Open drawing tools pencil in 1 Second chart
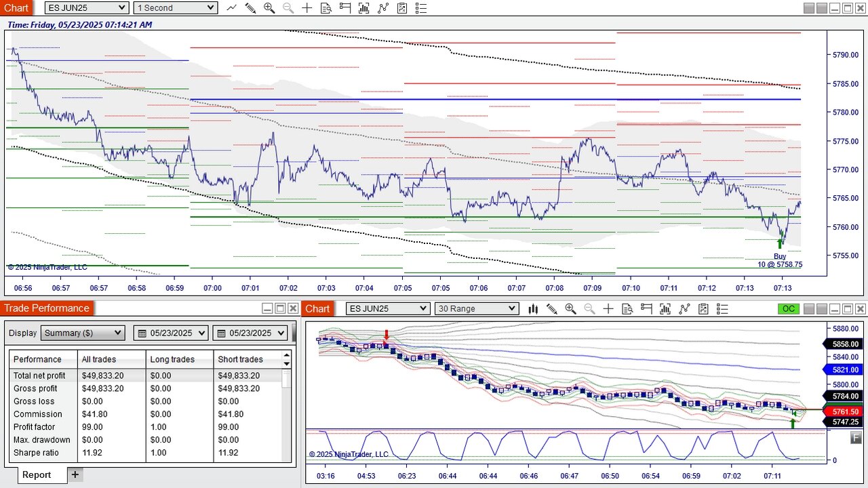The width and height of the screenshot is (868, 488). point(250,8)
